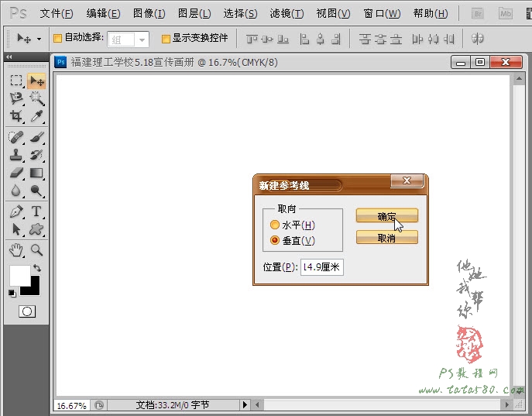Select the Eyedropper tool
This screenshot has height=416, width=532.
click(36, 116)
